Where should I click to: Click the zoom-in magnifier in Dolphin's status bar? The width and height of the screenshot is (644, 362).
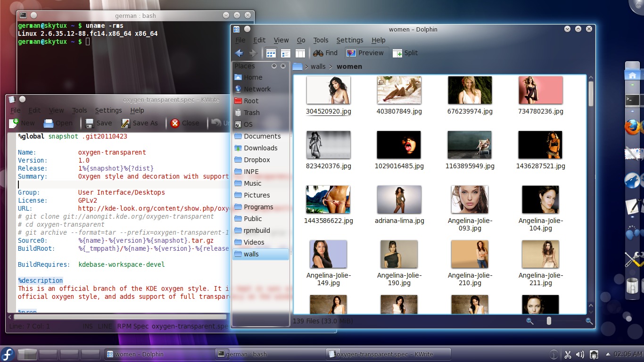589,321
